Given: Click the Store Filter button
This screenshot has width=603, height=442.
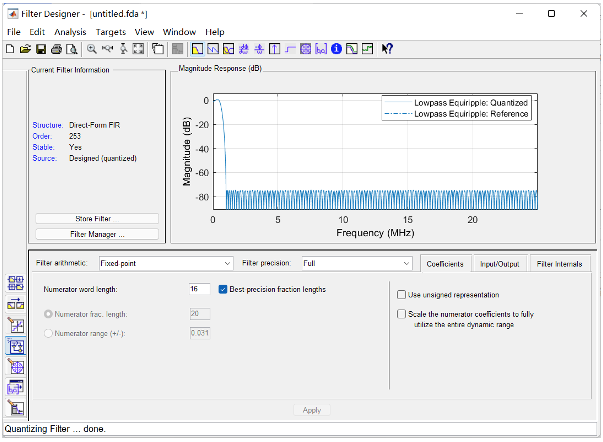Looking at the screenshot, I should [x=96, y=218].
